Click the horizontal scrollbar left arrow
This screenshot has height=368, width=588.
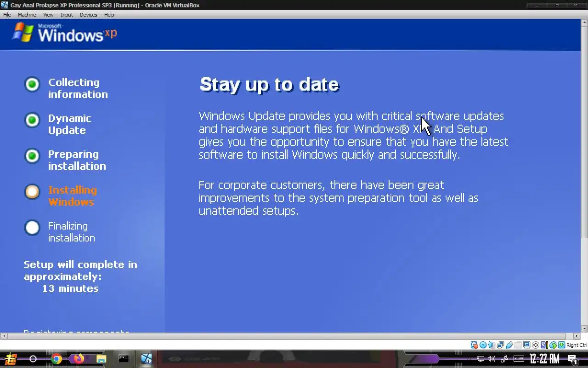[4, 336]
